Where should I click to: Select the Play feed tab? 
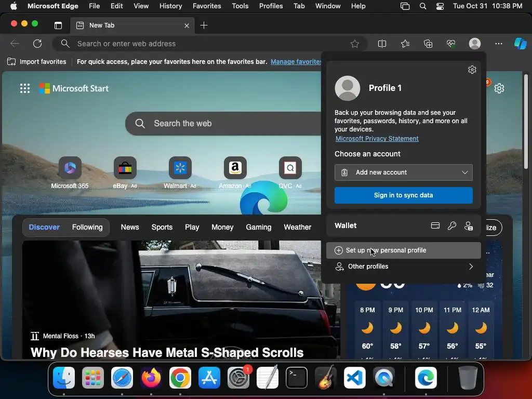[x=192, y=227]
